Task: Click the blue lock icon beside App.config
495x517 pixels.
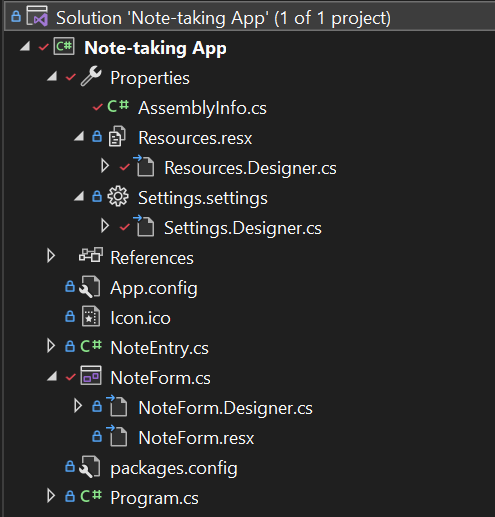Action: 70,287
